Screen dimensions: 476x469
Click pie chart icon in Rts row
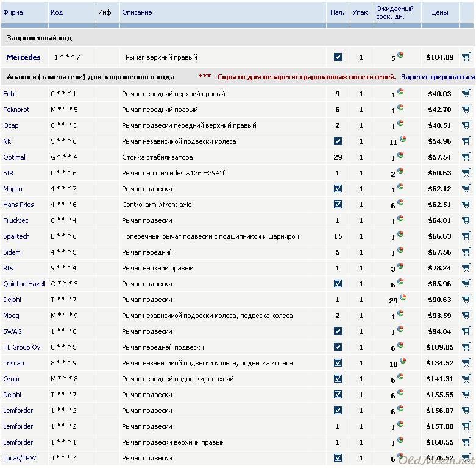click(400, 266)
